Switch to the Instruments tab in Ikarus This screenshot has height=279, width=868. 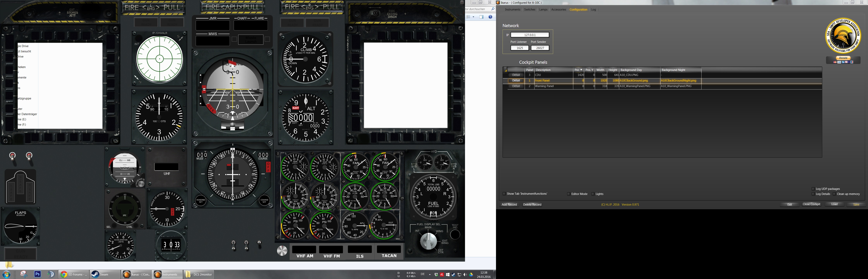point(512,9)
